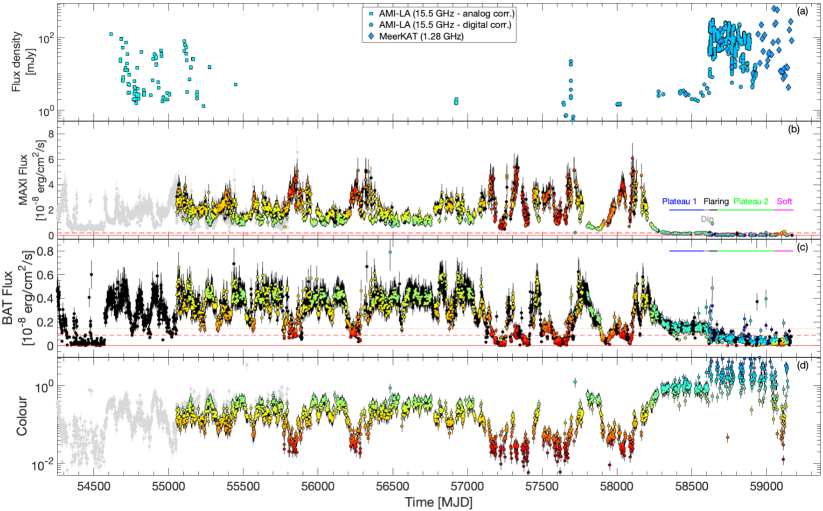Click the 58500 x-axis tick label
823x511 pixels.
tap(691, 486)
